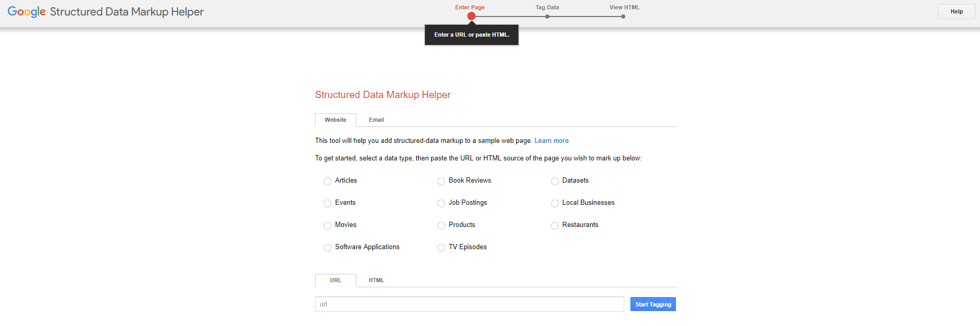Image resolution: width=980 pixels, height=326 pixels.
Task: Click the Tag Data step label
Action: click(547, 7)
